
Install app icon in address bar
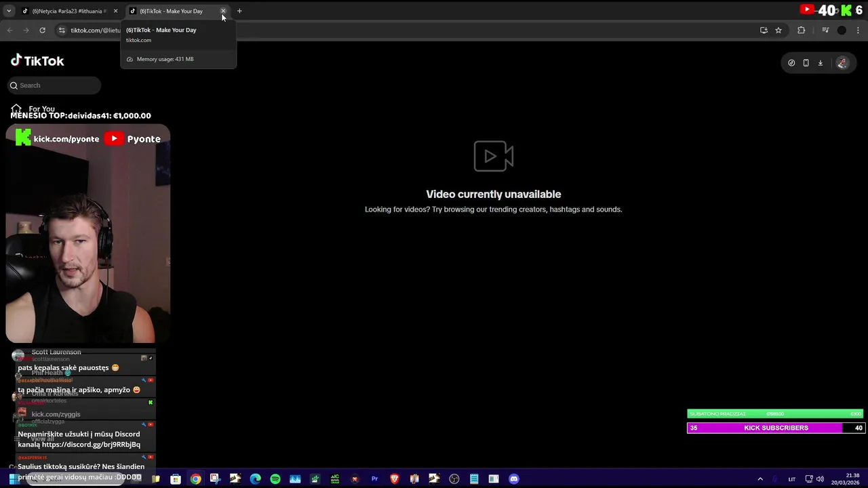[x=764, y=30]
